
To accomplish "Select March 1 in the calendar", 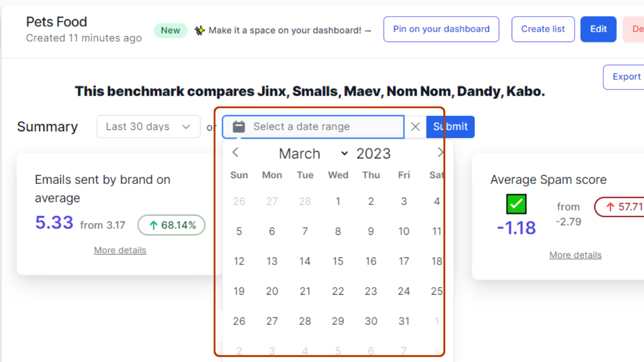I will pyautogui.click(x=338, y=201).
